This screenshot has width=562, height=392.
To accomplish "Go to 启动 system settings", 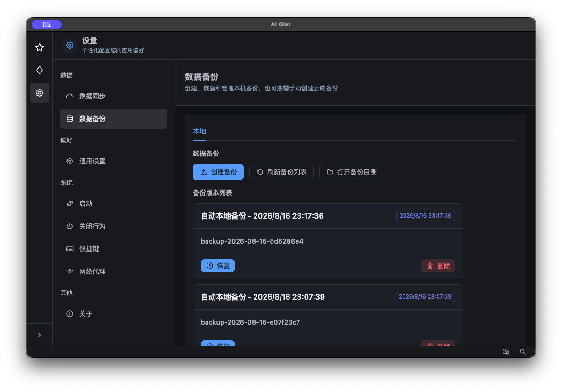I will pyautogui.click(x=114, y=204).
